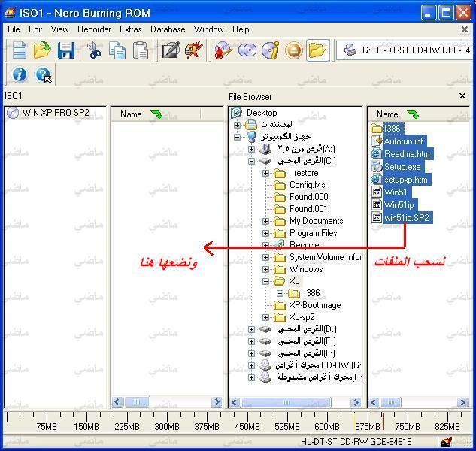This screenshot has width=476, height=451.
Task: Open the Edit menu
Action: coord(35,29)
